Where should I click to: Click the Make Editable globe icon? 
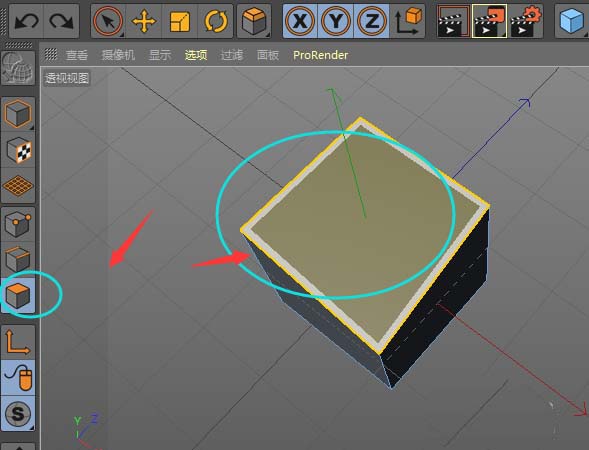[x=18, y=68]
